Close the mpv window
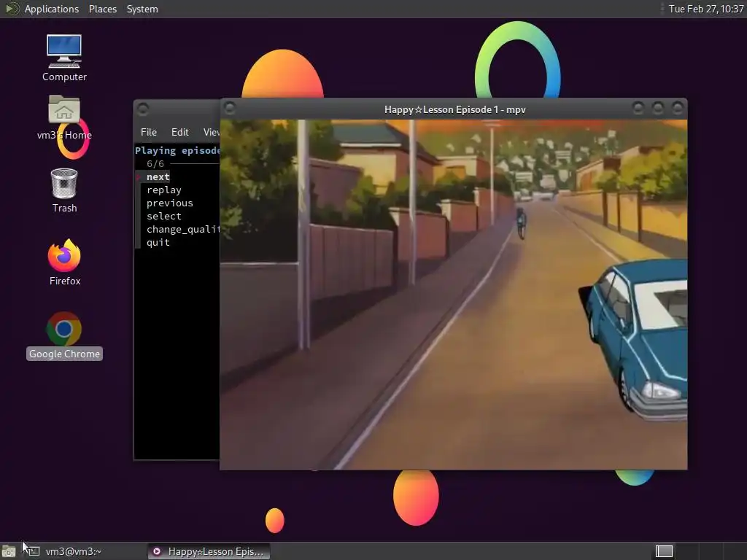747x560 pixels. pyautogui.click(x=677, y=109)
